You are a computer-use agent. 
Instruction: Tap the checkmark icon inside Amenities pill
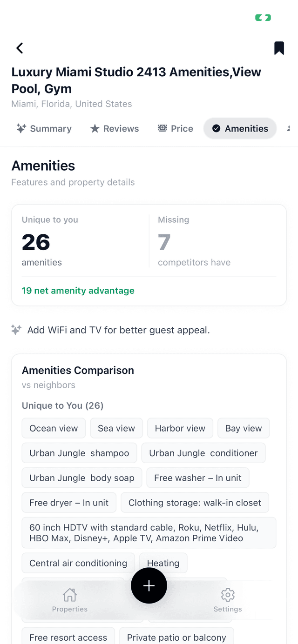coord(216,128)
